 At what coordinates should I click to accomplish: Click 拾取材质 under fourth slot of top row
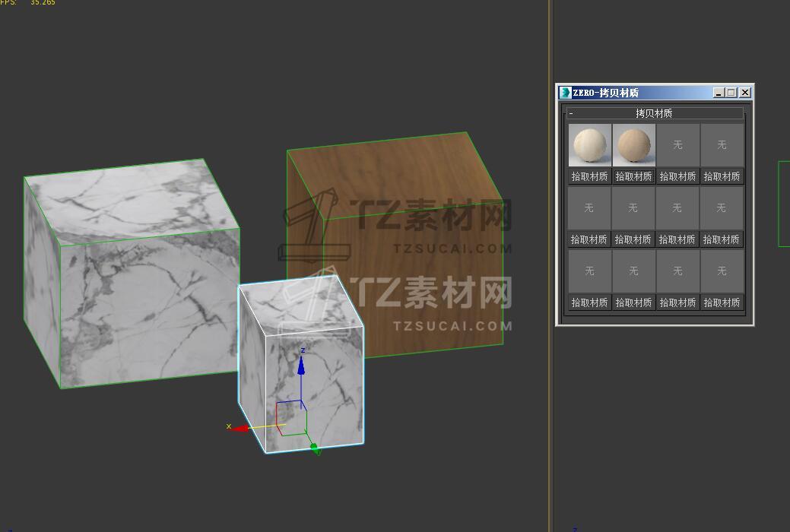point(722,176)
